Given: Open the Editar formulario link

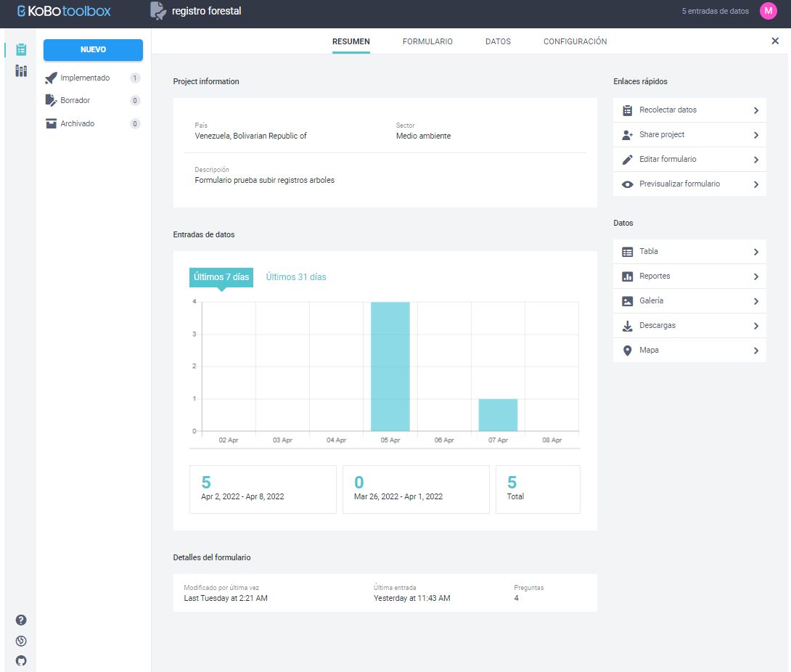Looking at the screenshot, I should pos(668,160).
